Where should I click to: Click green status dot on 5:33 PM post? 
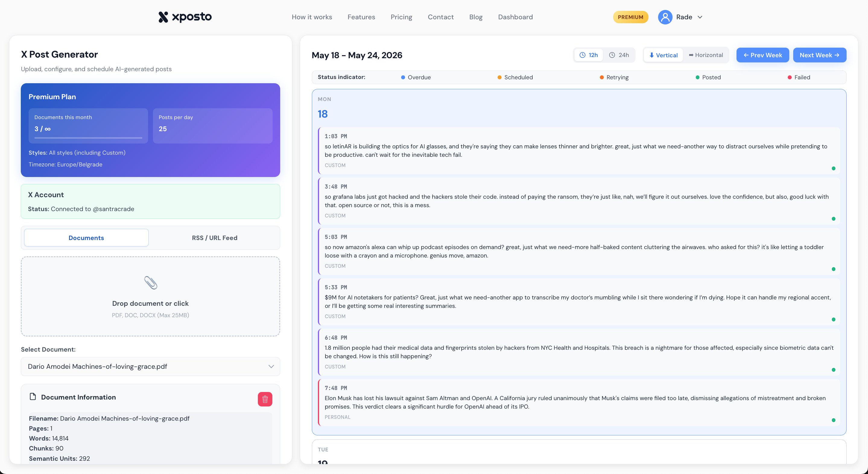coord(833,319)
